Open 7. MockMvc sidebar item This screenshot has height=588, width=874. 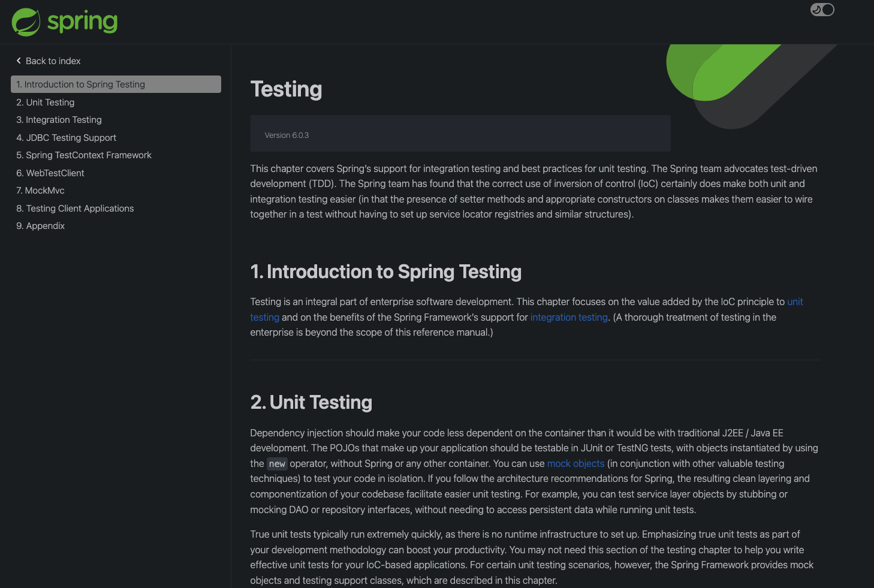40,191
